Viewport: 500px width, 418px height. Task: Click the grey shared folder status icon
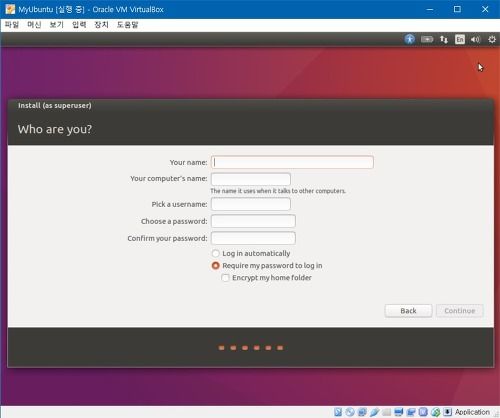click(x=387, y=412)
